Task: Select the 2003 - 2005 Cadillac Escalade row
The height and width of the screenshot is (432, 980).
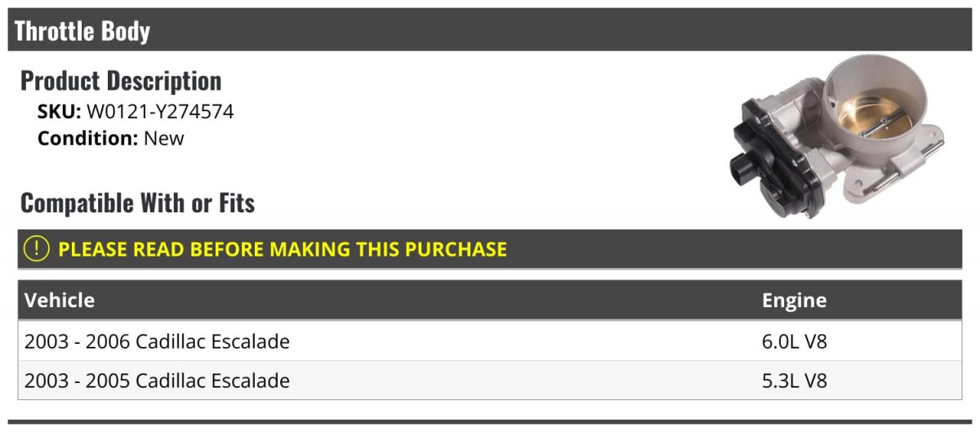Action: click(157, 381)
